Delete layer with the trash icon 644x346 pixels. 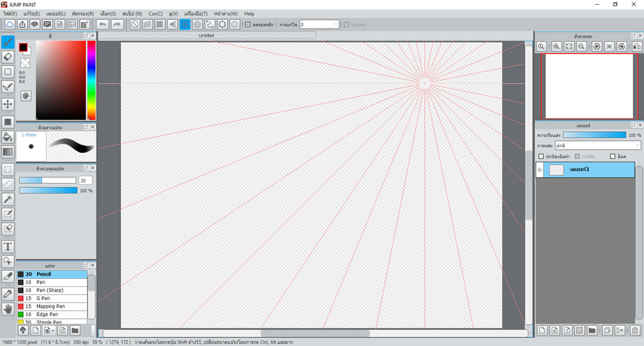[x=634, y=330]
